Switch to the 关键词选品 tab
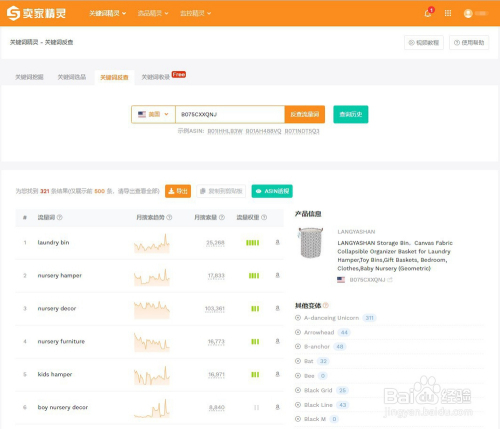The width and height of the screenshot is (500, 429). [x=72, y=77]
